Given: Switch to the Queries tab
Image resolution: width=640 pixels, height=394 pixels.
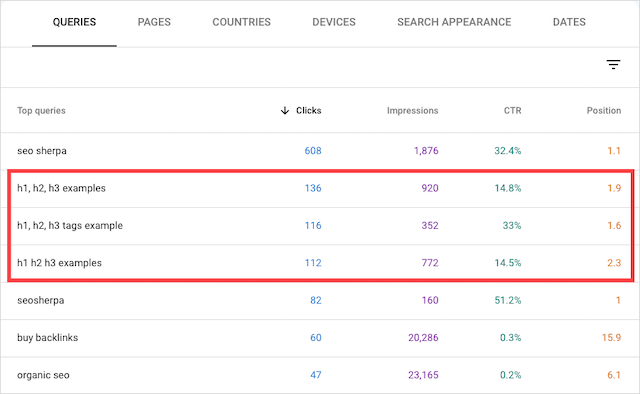Looking at the screenshot, I should [x=74, y=22].
